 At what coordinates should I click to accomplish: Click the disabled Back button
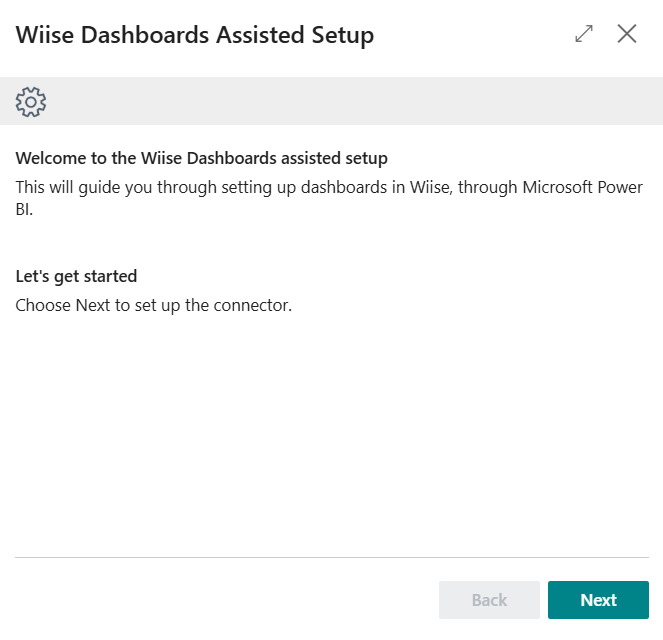tap(489, 599)
